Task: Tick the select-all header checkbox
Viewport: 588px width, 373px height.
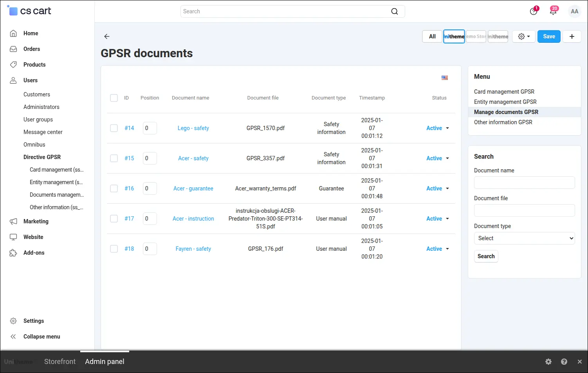Action: click(114, 98)
